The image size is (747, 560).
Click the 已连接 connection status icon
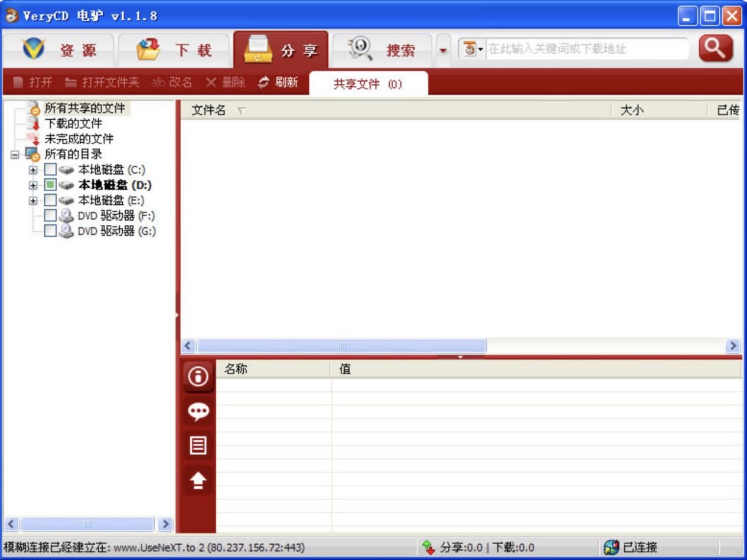click(x=611, y=547)
